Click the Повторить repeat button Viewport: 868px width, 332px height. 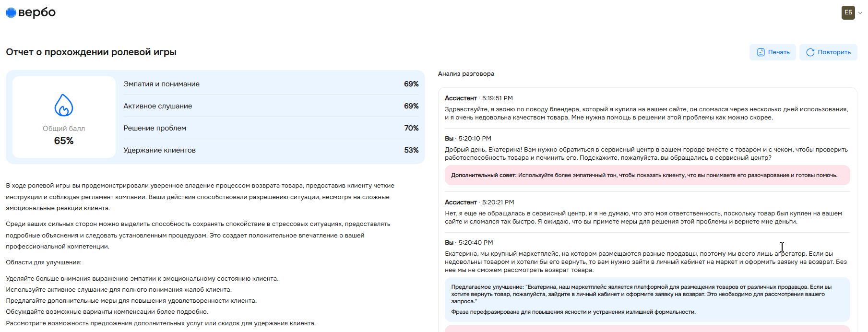coord(828,52)
